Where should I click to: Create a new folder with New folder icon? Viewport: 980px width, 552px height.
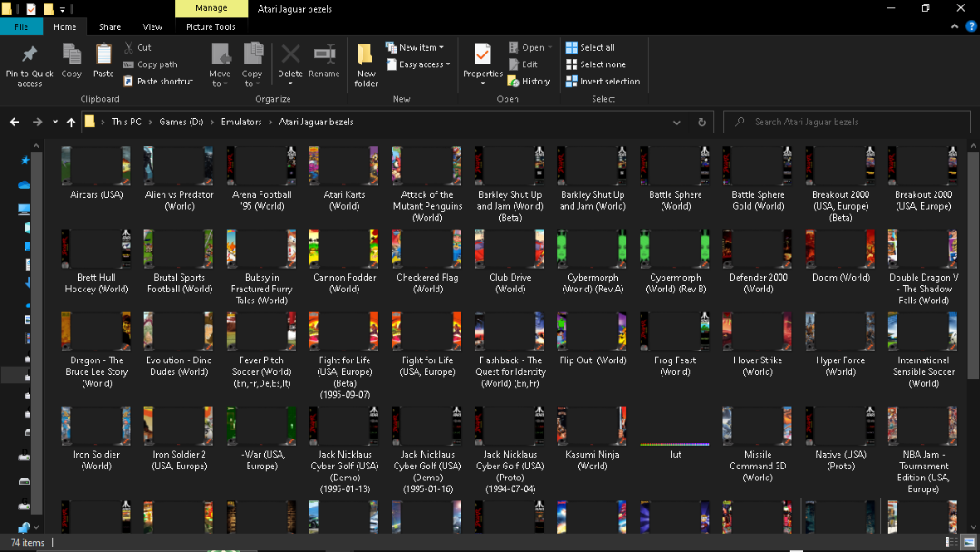coord(366,55)
